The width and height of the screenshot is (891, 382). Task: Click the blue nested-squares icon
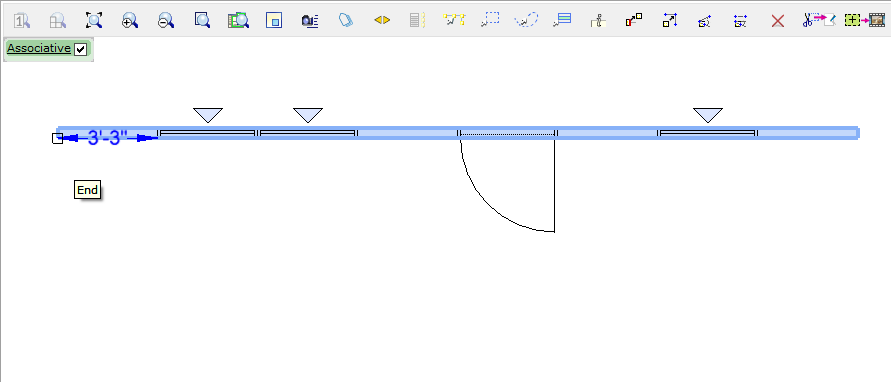(274, 21)
